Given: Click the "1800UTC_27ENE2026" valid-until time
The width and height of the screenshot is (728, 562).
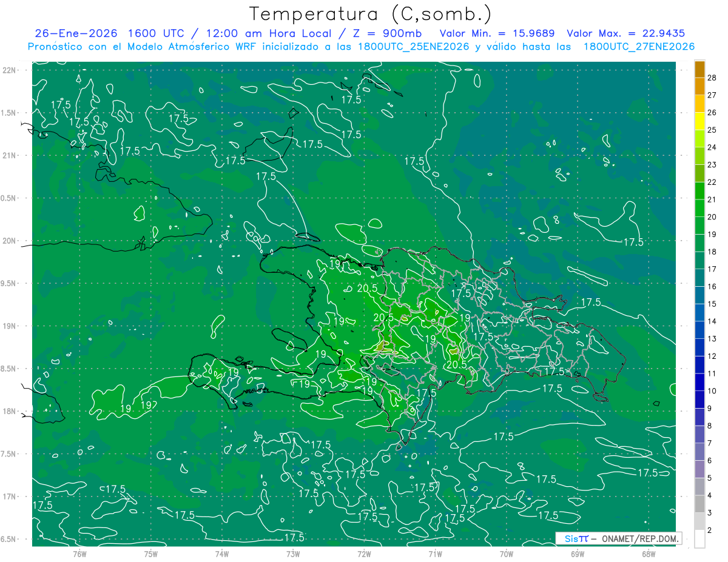Looking at the screenshot, I should pyautogui.click(x=638, y=47).
